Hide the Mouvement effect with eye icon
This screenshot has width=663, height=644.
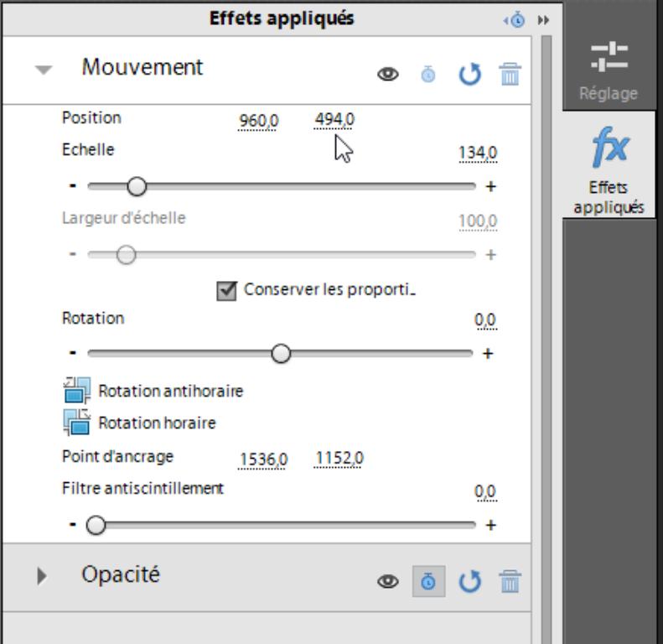(388, 75)
